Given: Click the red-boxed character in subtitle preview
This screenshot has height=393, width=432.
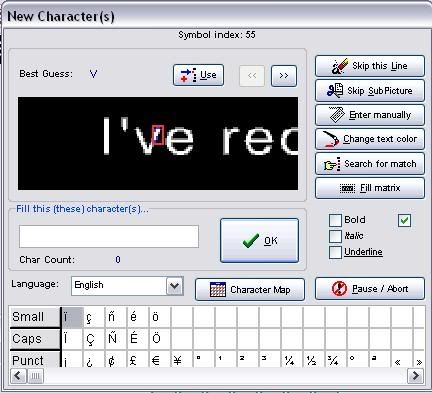Looking at the screenshot, I should (158, 135).
